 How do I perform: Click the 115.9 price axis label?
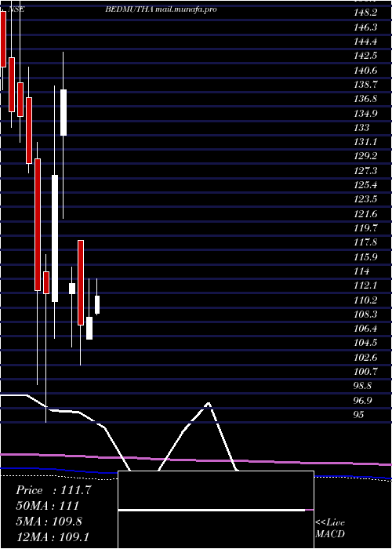point(365,256)
